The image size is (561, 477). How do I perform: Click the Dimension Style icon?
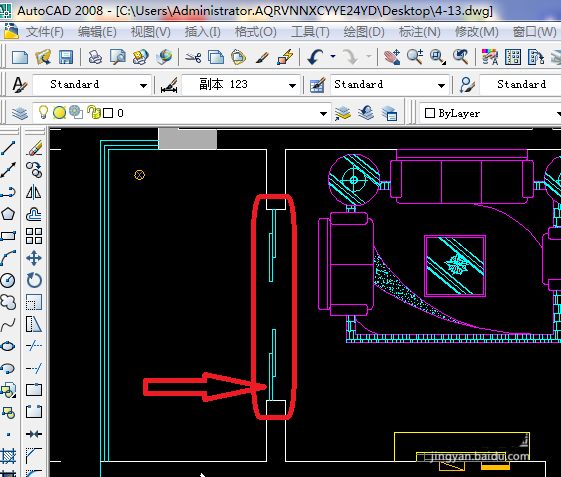[x=169, y=85]
